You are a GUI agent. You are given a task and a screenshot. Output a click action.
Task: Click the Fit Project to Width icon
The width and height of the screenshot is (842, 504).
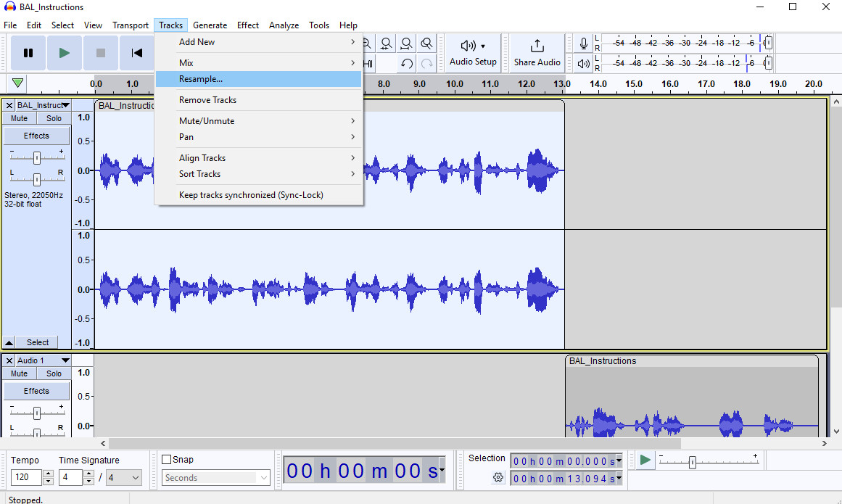click(406, 44)
